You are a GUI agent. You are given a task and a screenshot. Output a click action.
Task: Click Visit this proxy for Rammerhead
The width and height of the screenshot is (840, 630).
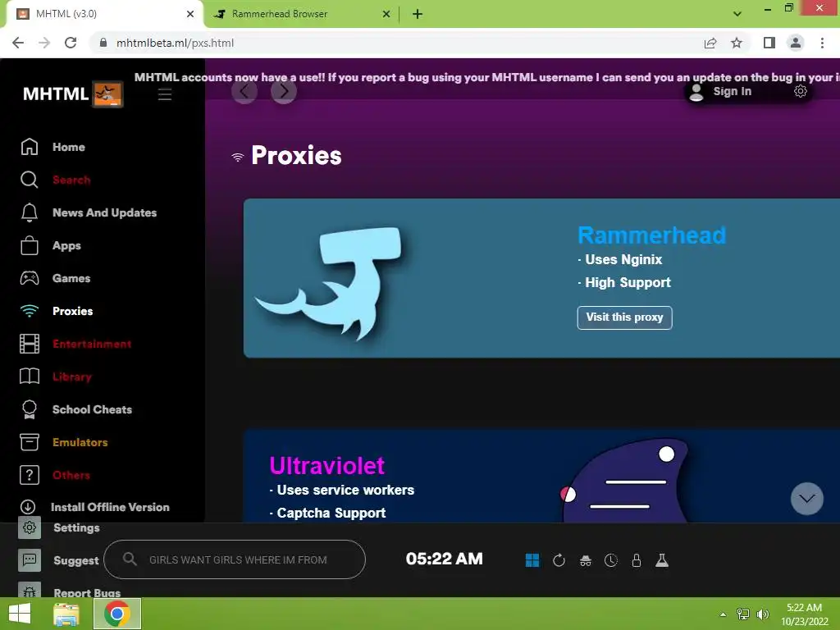point(624,317)
